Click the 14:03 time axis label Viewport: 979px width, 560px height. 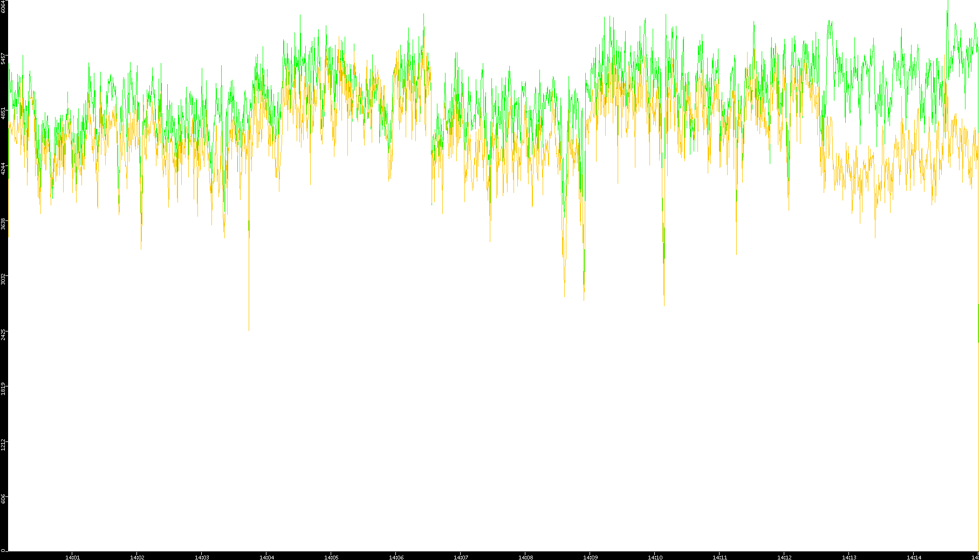pos(202,557)
